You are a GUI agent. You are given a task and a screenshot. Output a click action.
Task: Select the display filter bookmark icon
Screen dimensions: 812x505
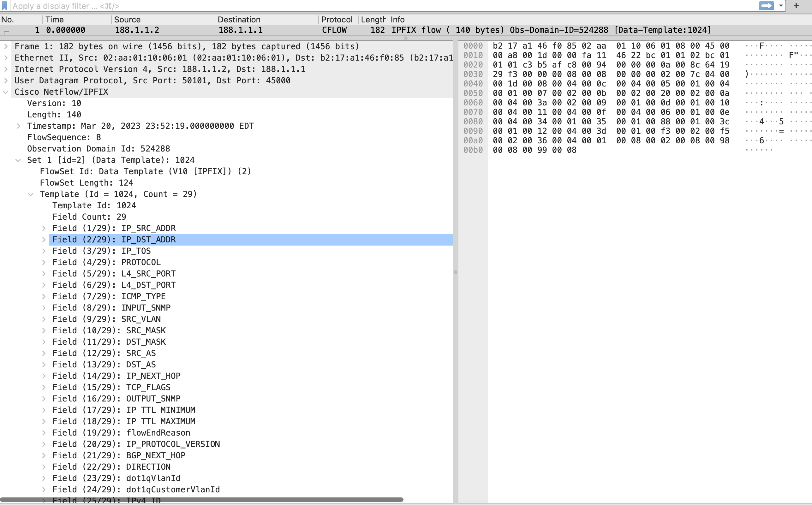coord(5,6)
